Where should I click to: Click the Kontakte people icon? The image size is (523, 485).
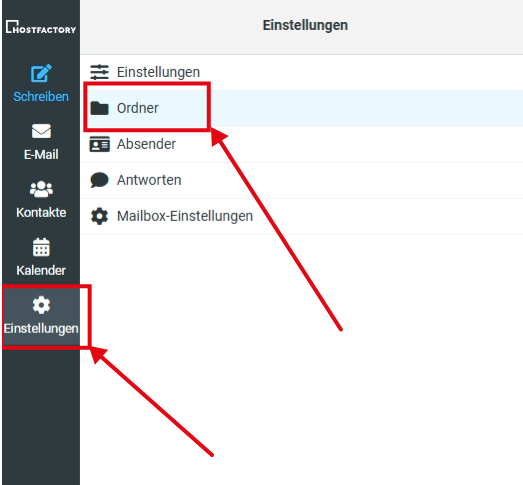point(41,189)
